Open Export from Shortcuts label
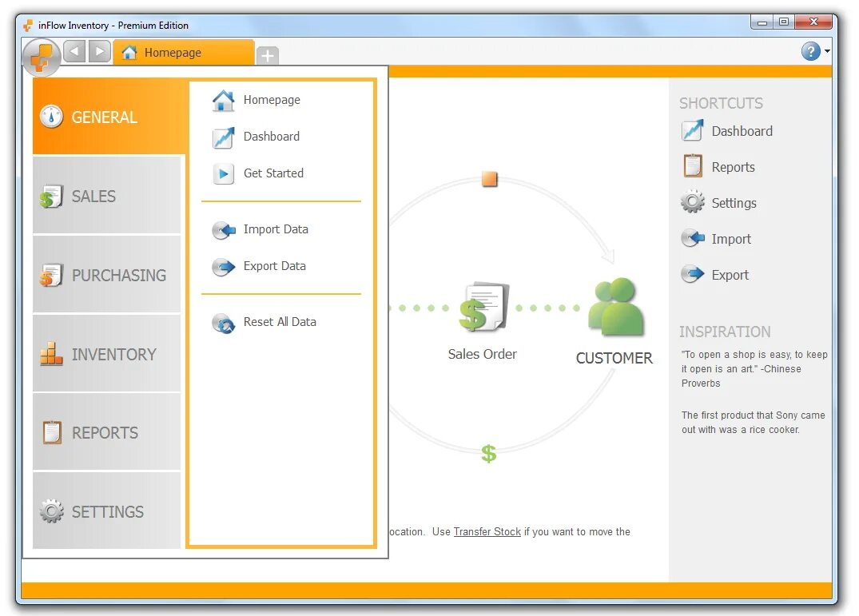859x616 pixels. coord(730,275)
